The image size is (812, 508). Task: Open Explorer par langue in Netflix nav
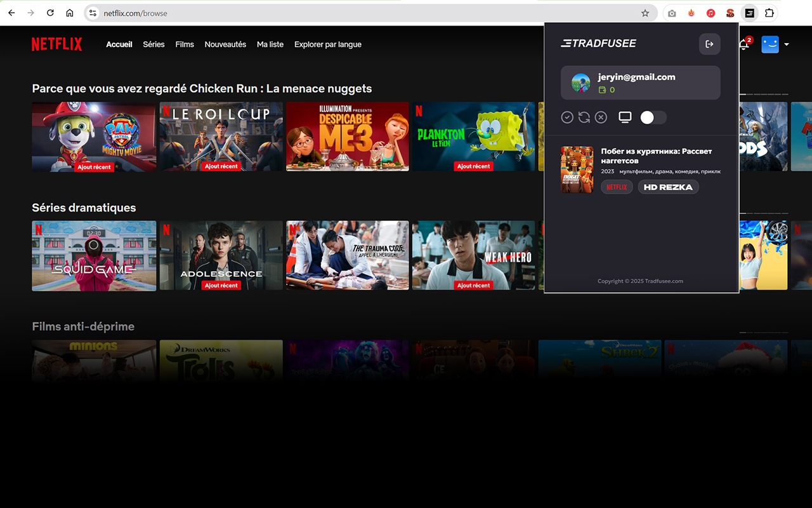[x=327, y=44]
